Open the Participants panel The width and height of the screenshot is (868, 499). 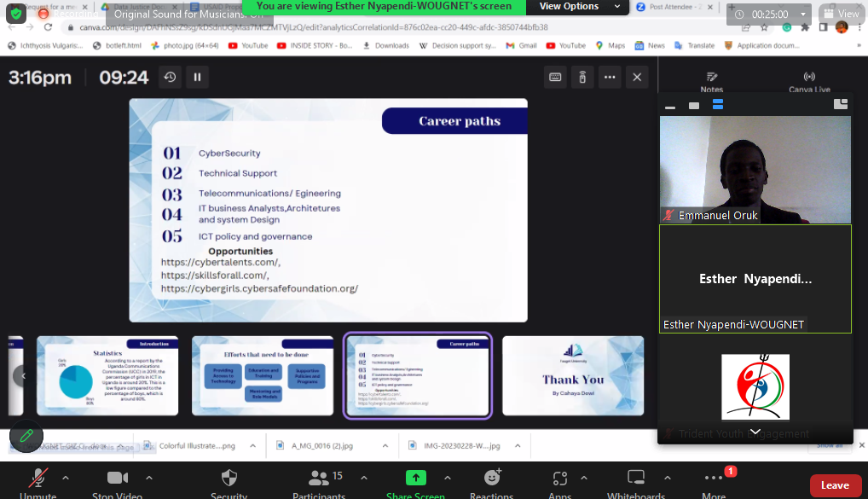(320, 482)
